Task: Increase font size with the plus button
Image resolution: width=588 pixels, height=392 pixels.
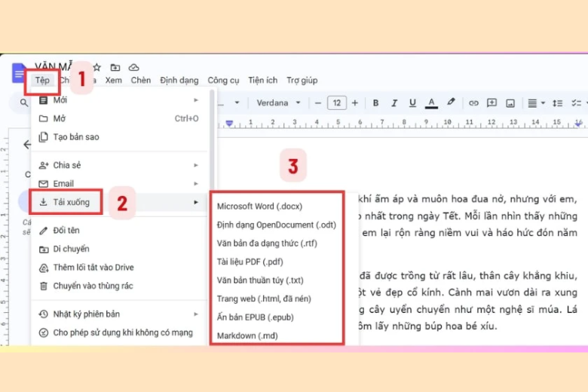Action: pos(355,103)
